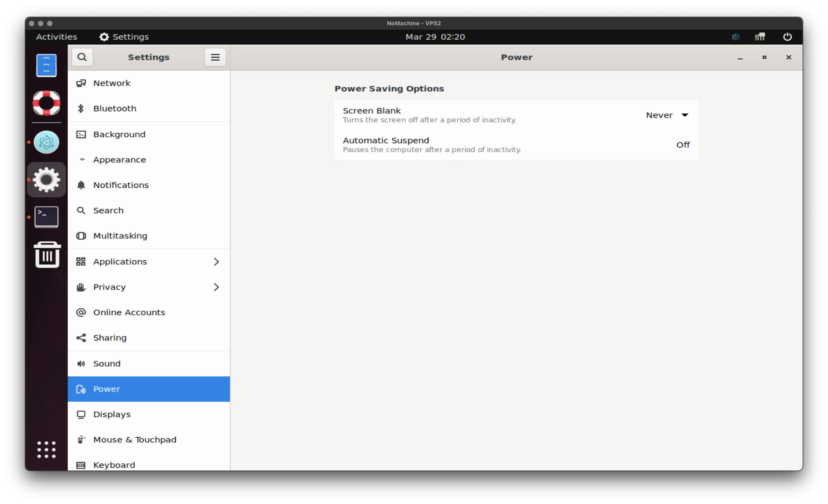The height and width of the screenshot is (504, 828).
Task: Go to Sound settings label
Action: click(x=107, y=364)
